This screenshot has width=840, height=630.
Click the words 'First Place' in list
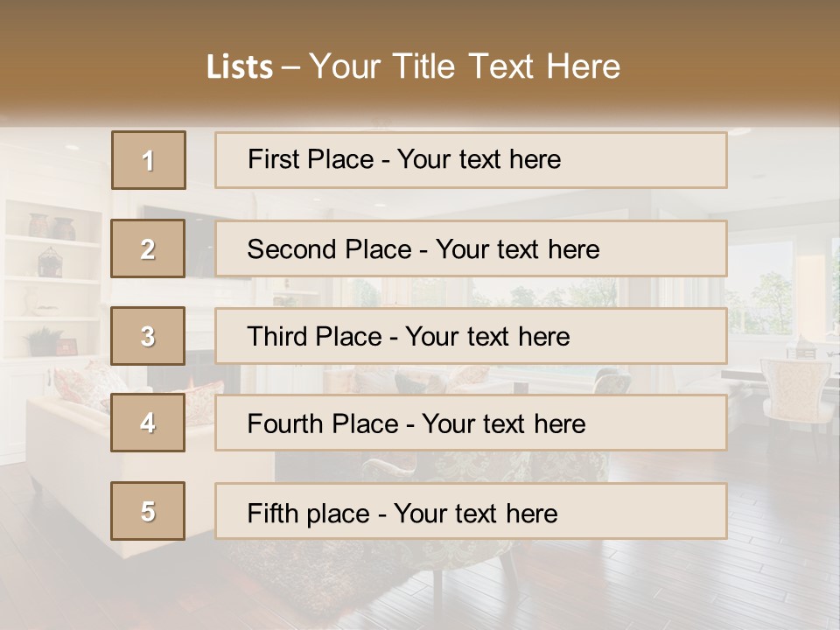click(x=311, y=159)
